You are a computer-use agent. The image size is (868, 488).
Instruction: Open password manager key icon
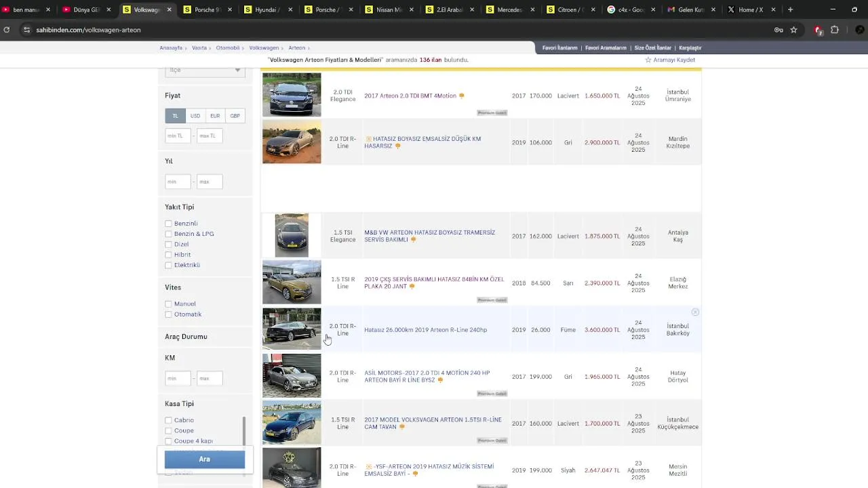point(778,30)
